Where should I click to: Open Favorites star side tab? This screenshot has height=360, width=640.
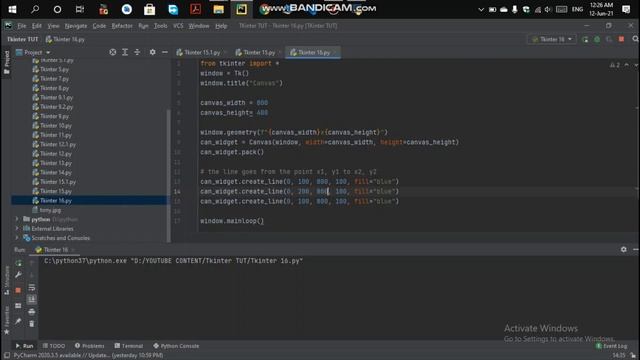coord(6,321)
